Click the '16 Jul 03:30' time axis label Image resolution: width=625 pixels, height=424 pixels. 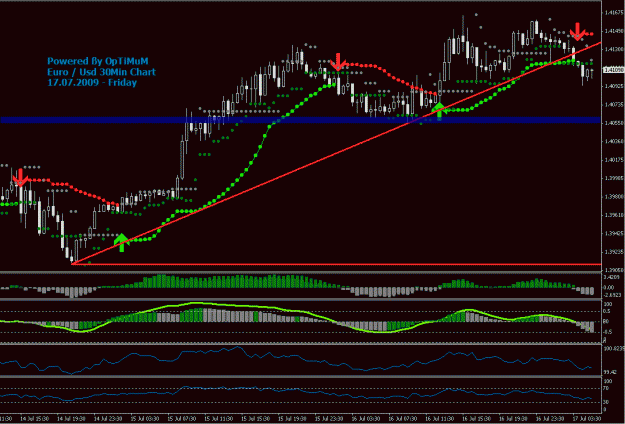pyautogui.click(x=364, y=418)
